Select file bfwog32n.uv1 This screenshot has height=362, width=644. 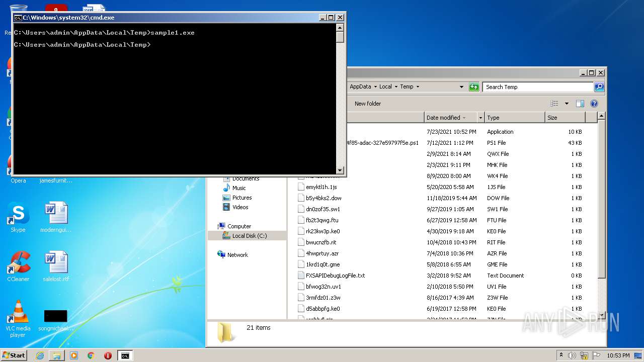(324, 287)
